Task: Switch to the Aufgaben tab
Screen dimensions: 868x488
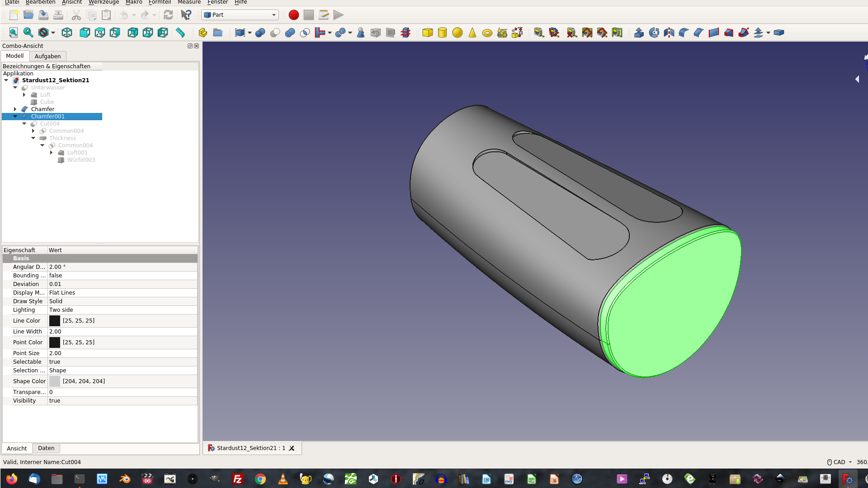Action: (x=47, y=56)
